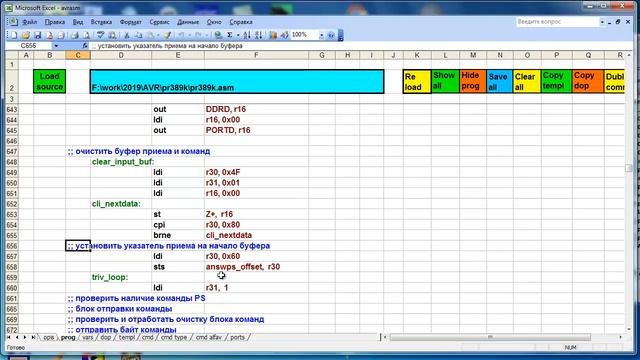Select cell containing answps_offset, r30
640x360 pixels.
point(256,267)
